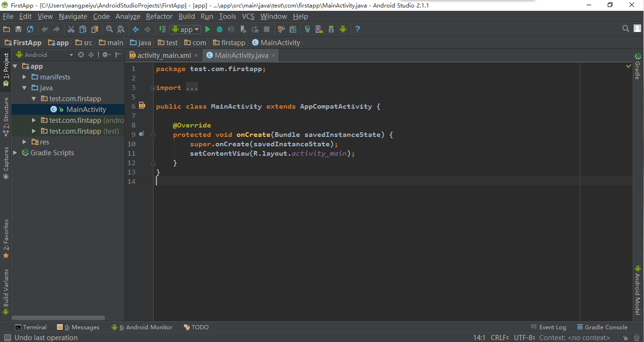Open the Refactor menu
This screenshot has width=644, height=342.
pyautogui.click(x=159, y=16)
